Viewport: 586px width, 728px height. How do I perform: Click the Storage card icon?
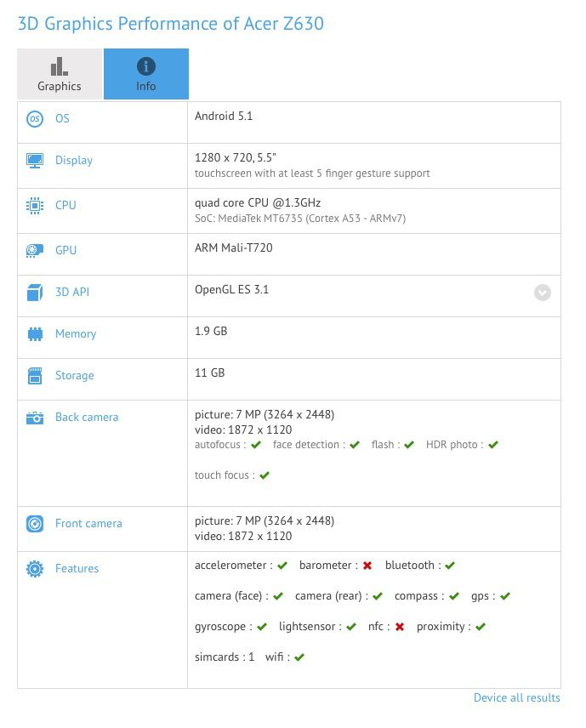pyautogui.click(x=35, y=376)
